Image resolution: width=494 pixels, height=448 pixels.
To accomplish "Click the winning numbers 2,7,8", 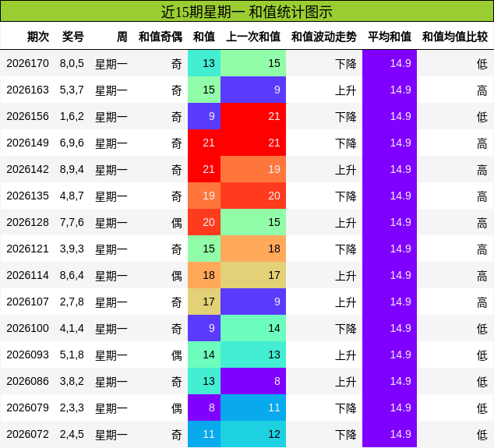I will click(x=72, y=302).
